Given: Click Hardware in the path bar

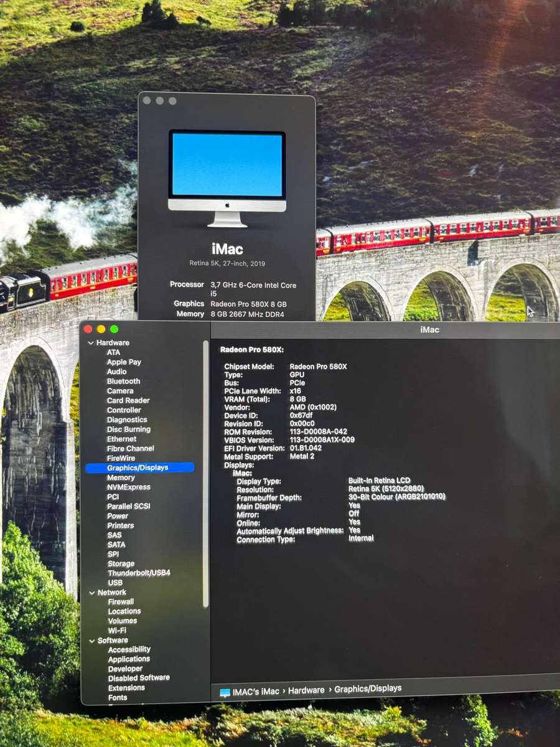Looking at the screenshot, I should (x=306, y=690).
